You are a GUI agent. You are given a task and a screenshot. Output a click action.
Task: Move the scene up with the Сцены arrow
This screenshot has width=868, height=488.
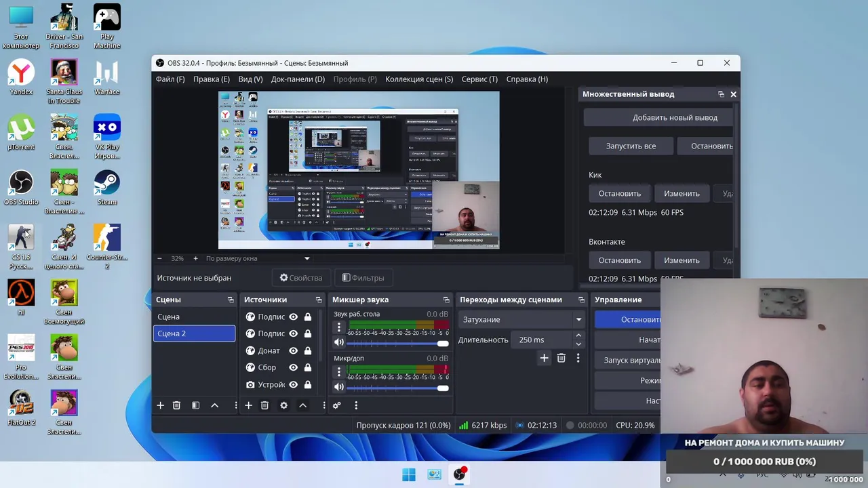(x=214, y=405)
